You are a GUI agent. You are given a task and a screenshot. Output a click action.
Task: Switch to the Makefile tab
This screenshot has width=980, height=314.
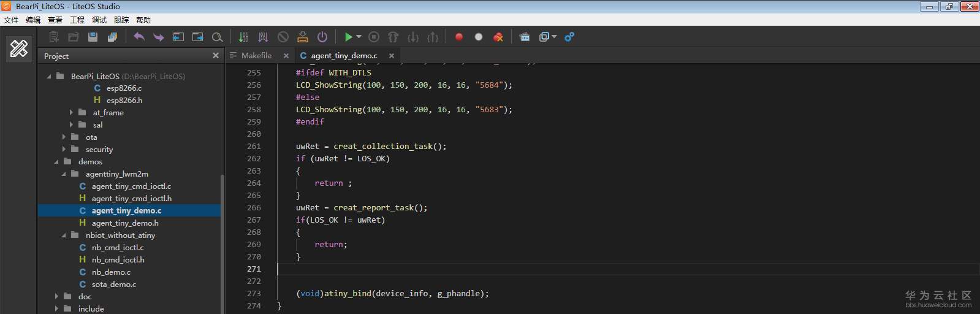(x=256, y=55)
